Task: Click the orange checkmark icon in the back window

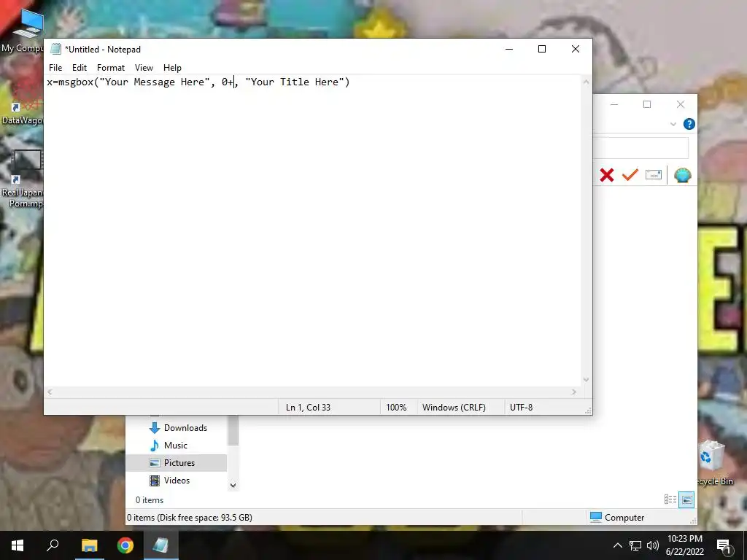Action: coord(630,175)
